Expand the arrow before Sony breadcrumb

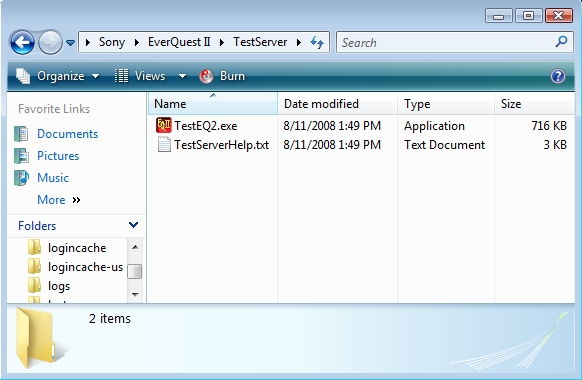pyautogui.click(x=88, y=42)
